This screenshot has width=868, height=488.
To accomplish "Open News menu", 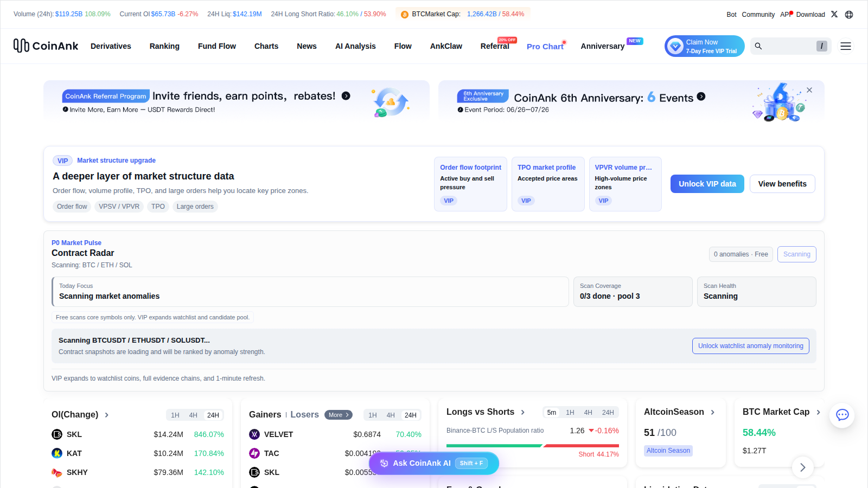I will pyautogui.click(x=307, y=46).
